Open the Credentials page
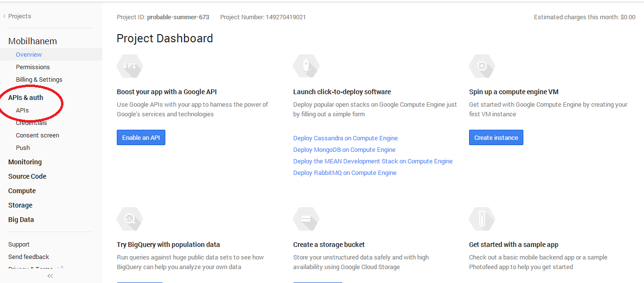This screenshot has width=644, height=283. (31, 123)
